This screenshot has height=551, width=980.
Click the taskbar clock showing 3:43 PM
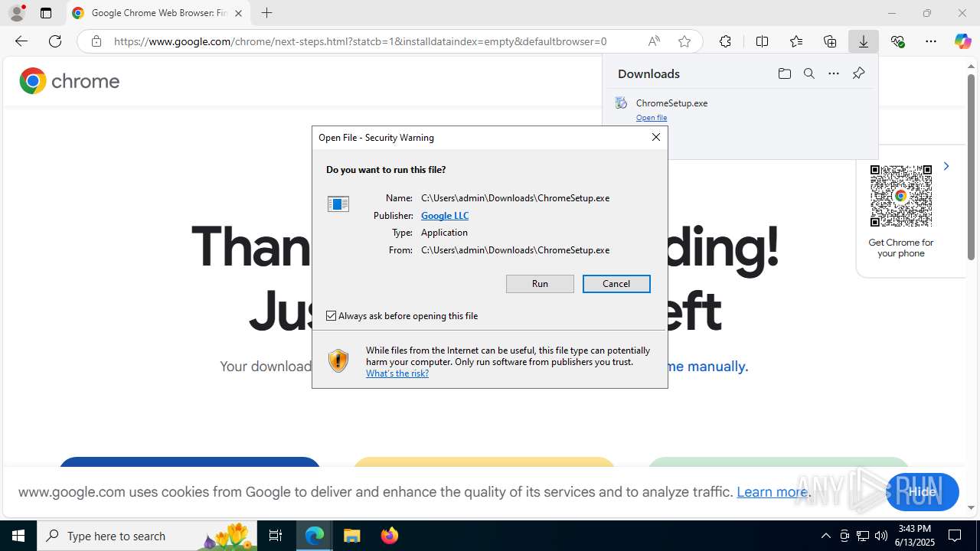tap(914, 536)
